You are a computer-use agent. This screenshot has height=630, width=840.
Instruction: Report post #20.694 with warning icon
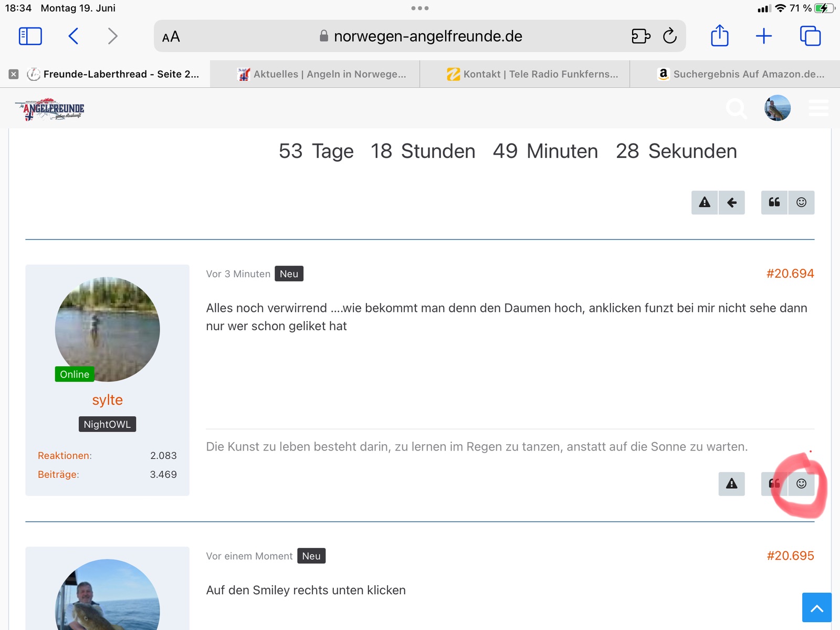tap(731, 484)
